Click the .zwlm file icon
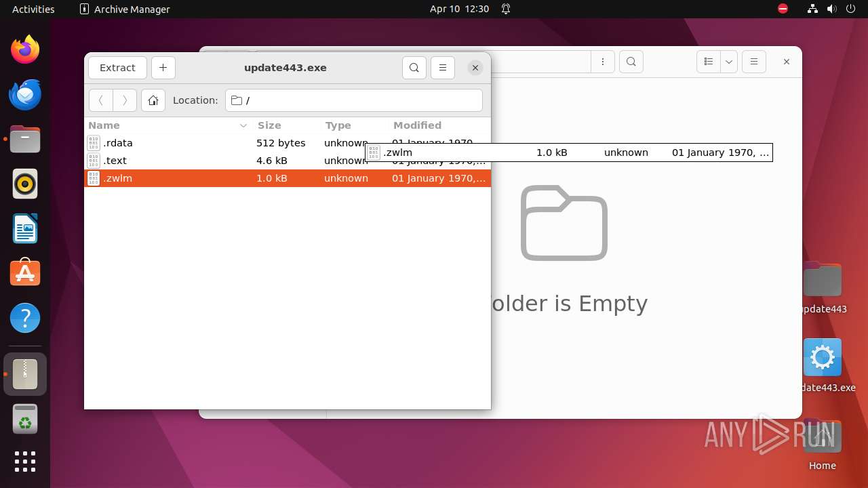The image size is (868, 488). pyautogui.click(x=94, y=178)
